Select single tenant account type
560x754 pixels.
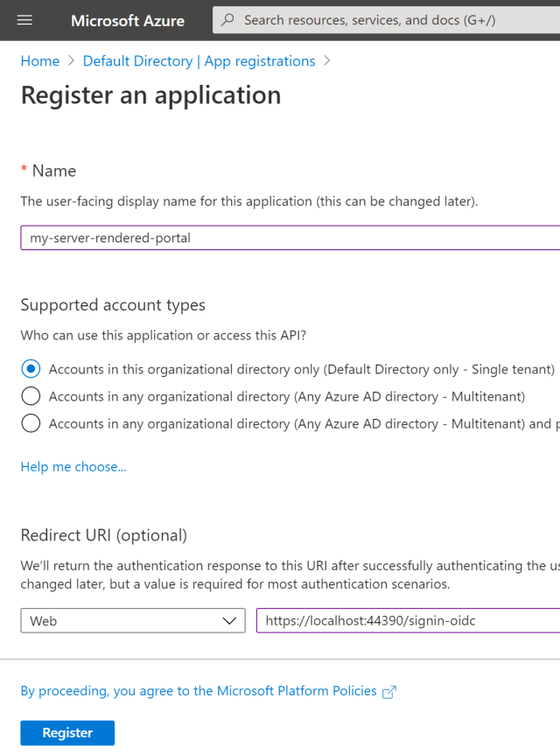(31, 369)
